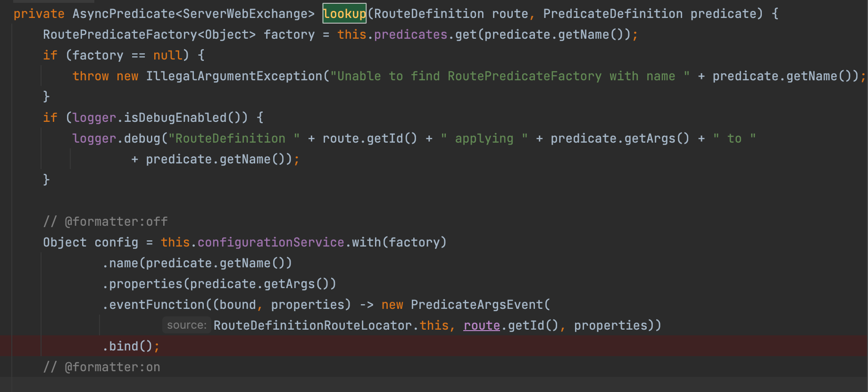Viewport: 868px width, 392px height.
Task: Click the // @formatter:on comment
Action: [x=101, y=367]
